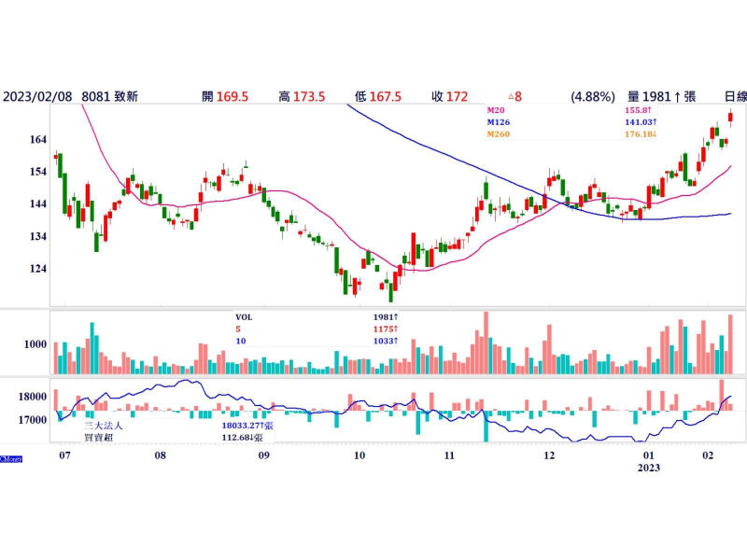The height and width of the screenshot is (560, 747).
Task: Select the 日線 daily chart period label
Action: coord(735,96)
